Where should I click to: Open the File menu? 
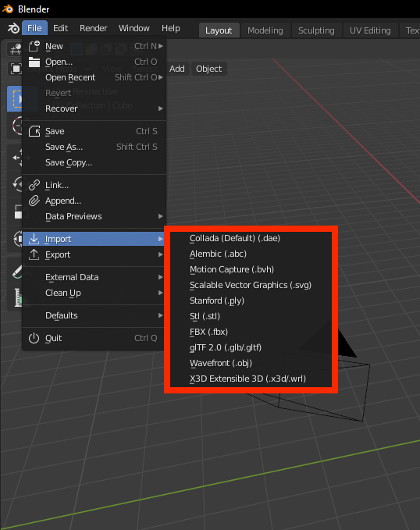click(x=34, y=28)
